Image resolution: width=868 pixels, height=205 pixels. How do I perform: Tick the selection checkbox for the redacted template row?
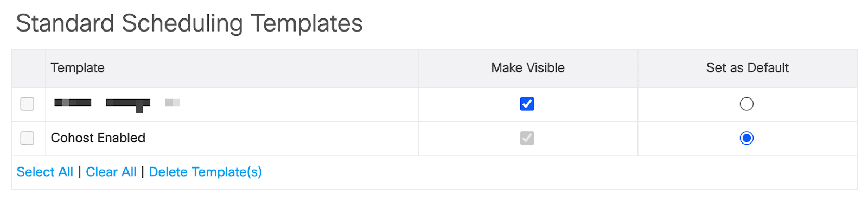[27, 104]
